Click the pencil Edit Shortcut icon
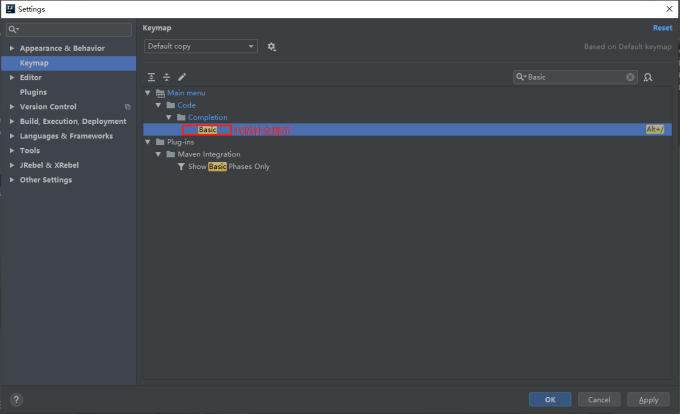 tap(182, 77)
